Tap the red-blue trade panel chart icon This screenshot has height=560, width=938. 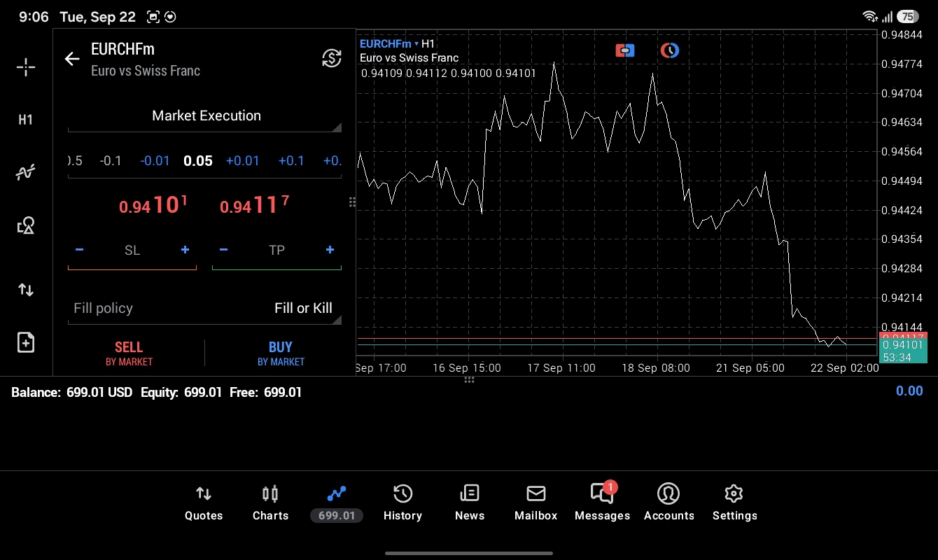click(625, 50)
